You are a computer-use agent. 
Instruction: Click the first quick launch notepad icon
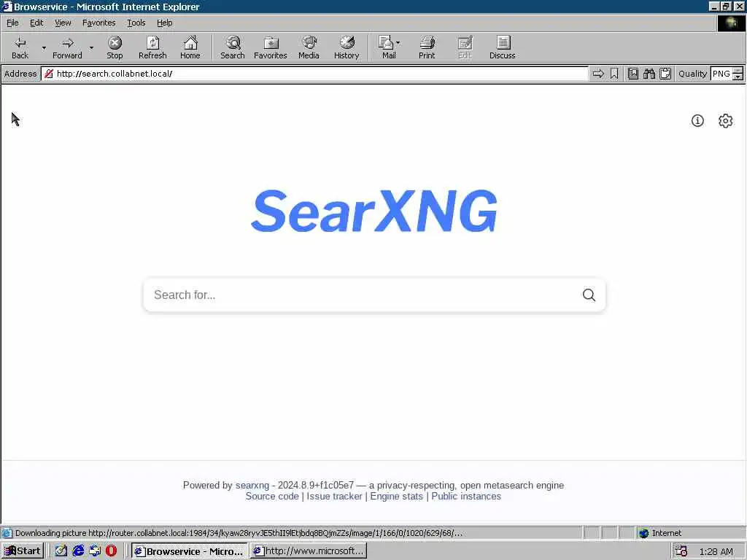click(61, 551)
